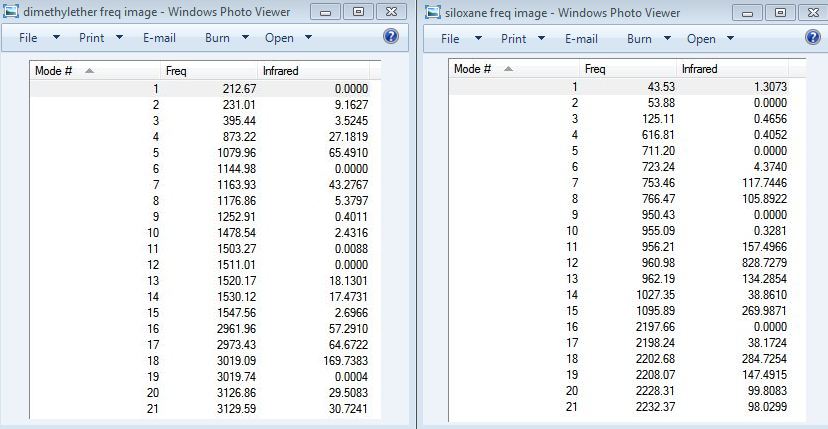Select infrared value 169.7383
828x429 pixels.
tap(345, 361)
